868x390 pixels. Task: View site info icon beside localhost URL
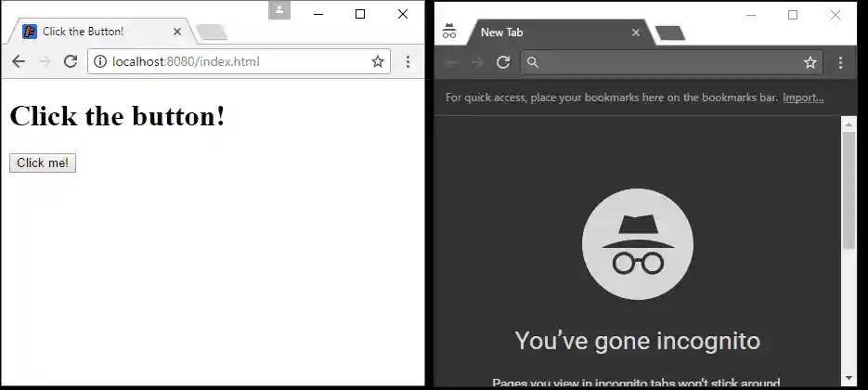tap(100, 61)
